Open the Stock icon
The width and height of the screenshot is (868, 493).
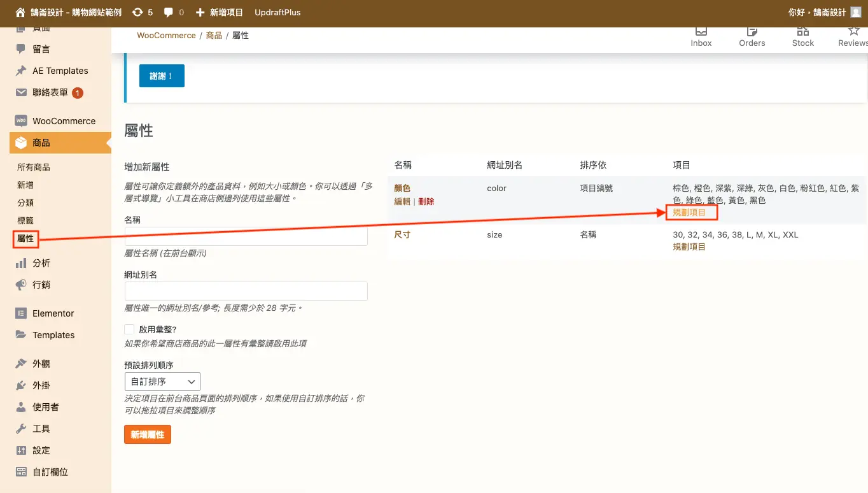tap(803, 31)
